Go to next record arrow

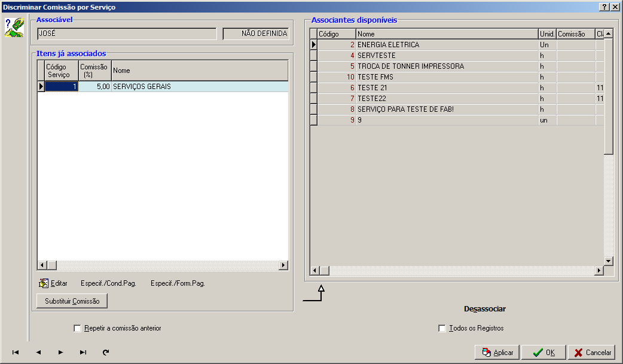point(60,353)
